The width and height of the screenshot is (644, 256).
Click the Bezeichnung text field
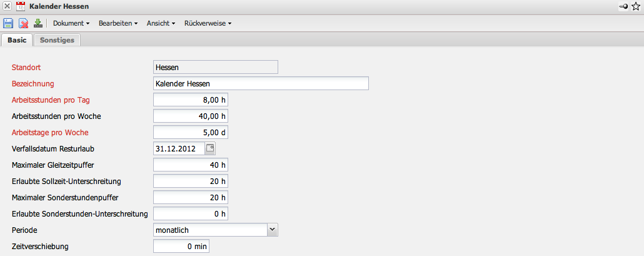pos(261,83)
